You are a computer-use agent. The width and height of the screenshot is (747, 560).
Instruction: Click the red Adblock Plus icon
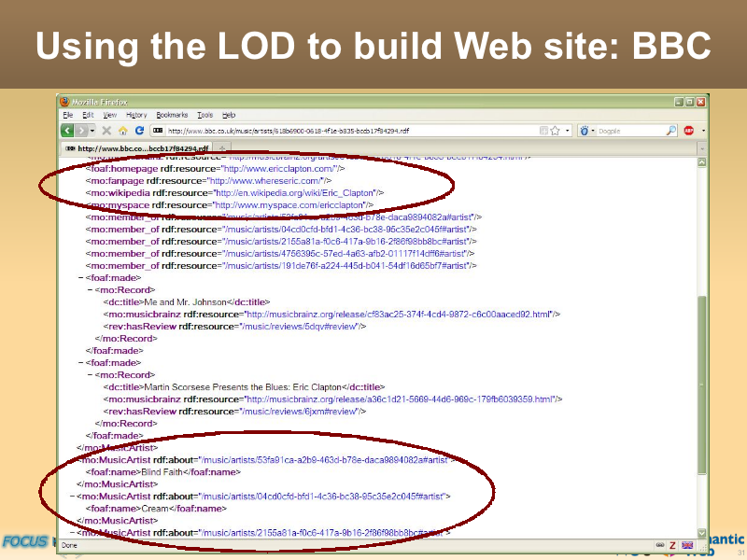point(688,131)
